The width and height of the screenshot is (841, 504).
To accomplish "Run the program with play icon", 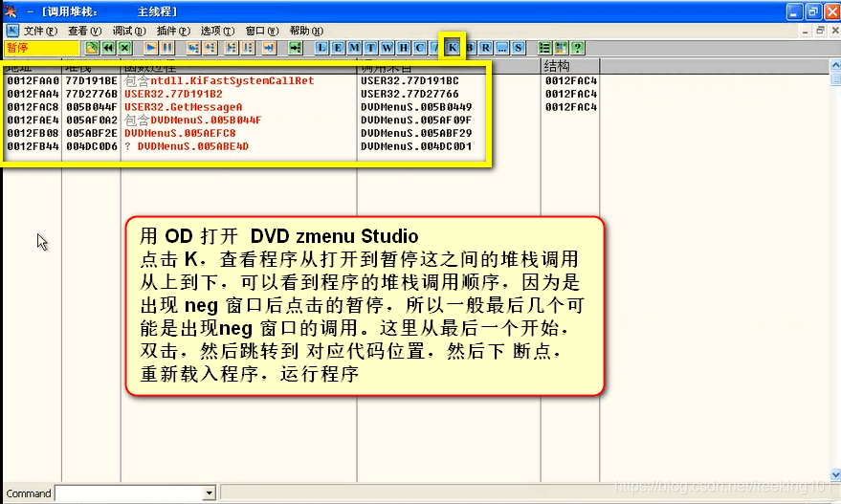I will [x=151, y=48].
